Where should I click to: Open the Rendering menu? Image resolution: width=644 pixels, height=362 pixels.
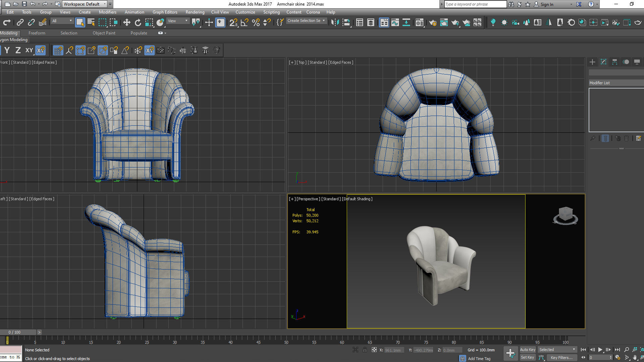pyautogui.click(x=195, y=12)
